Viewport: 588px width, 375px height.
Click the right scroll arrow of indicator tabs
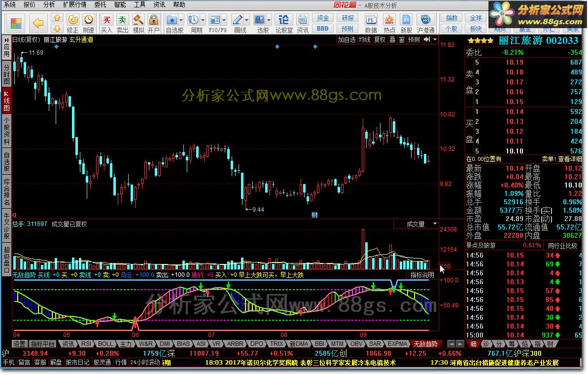tap(460, 344)
